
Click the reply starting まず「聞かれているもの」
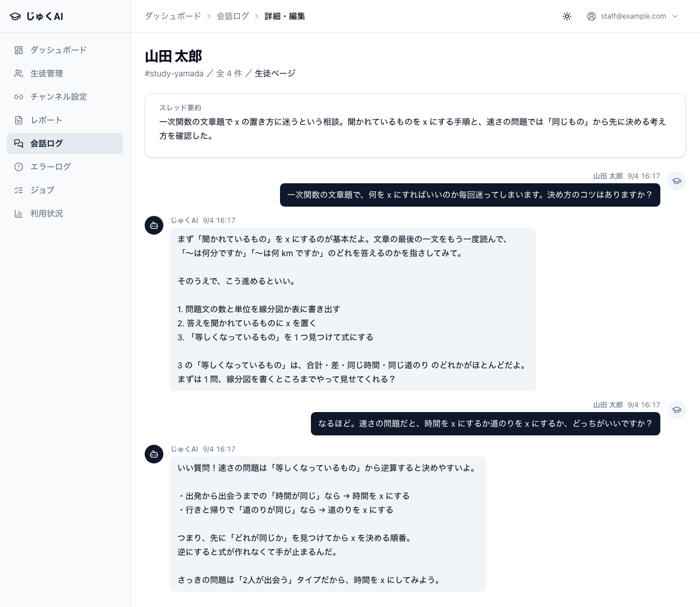(353, 309)
